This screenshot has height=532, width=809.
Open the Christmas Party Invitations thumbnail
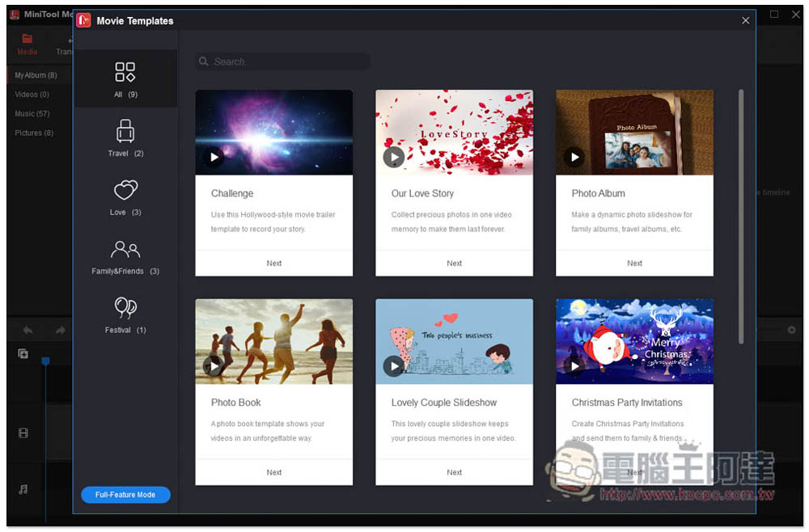tap(634, 340)
